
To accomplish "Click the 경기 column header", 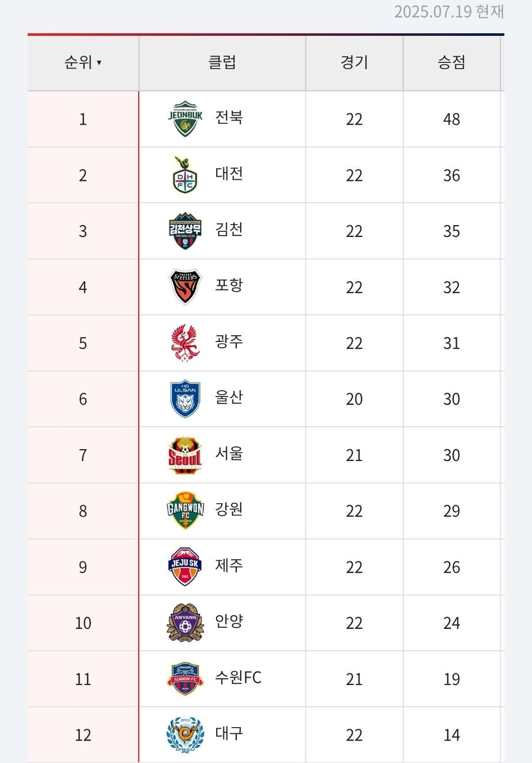I will (x=354, y=63).
